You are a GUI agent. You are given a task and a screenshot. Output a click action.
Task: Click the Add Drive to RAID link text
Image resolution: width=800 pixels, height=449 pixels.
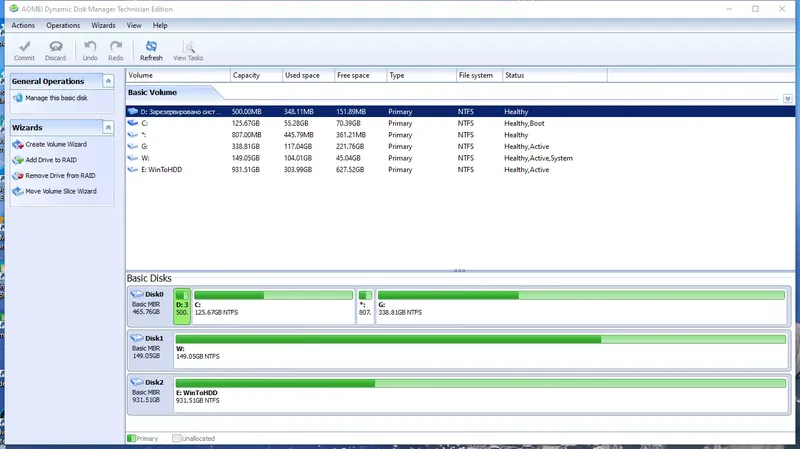[x=51, y=160]
